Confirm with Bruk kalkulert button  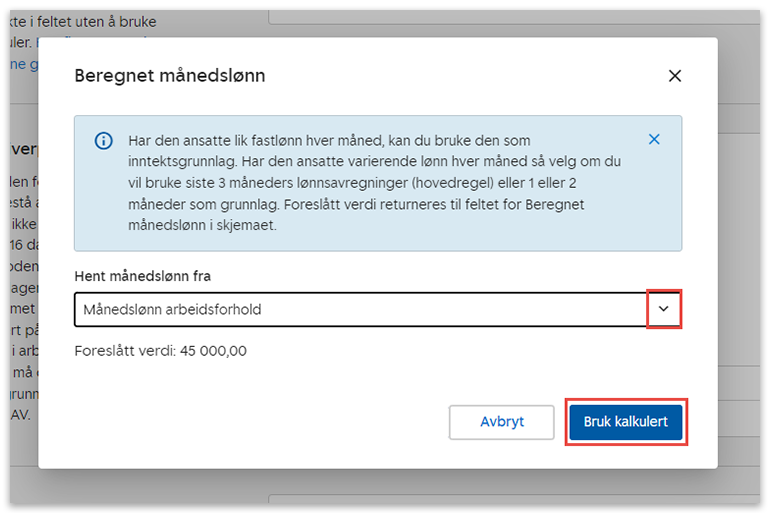coord(626,422)
